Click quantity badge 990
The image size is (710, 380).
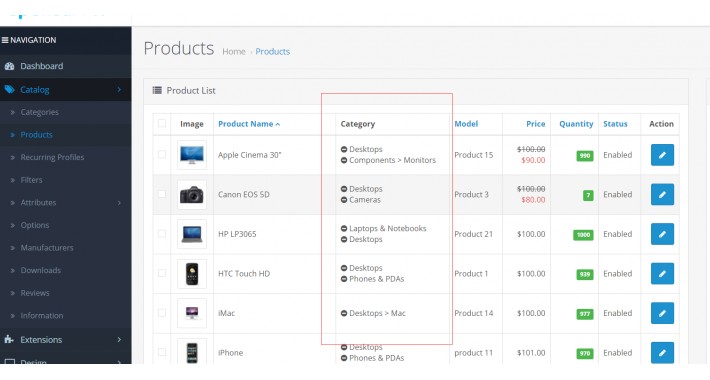585,156
